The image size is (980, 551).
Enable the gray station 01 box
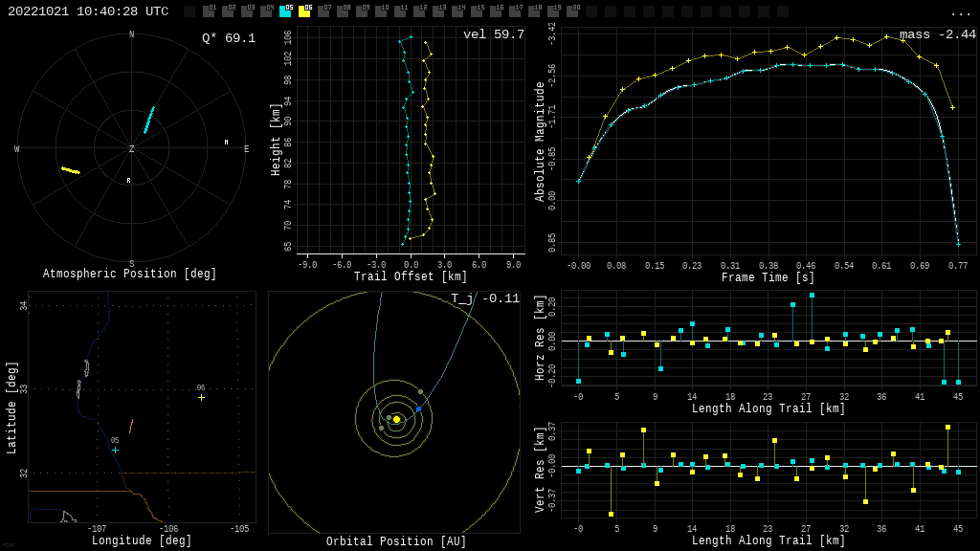[209, 11]
